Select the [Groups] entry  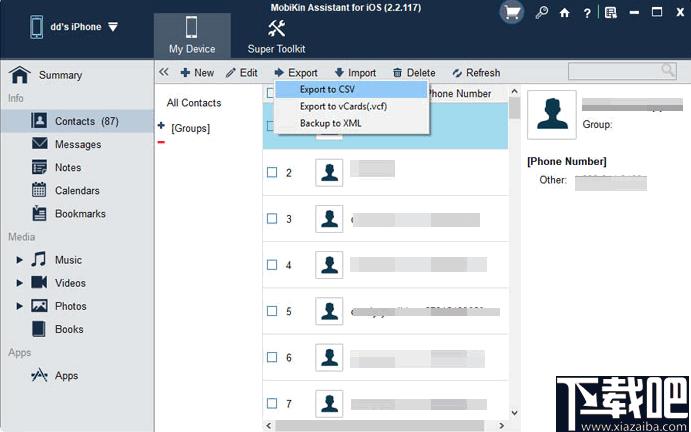(x=190, y=129)
